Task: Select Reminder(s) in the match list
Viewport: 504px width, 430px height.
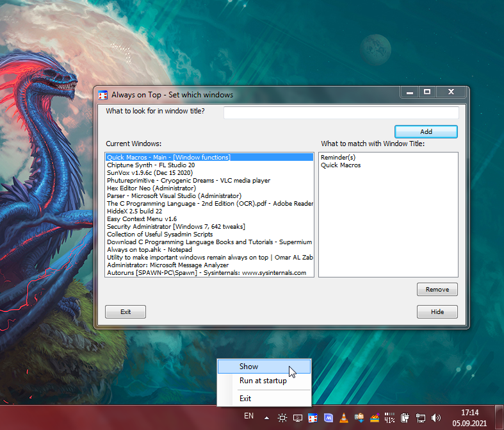Action: tap(338, 157)
